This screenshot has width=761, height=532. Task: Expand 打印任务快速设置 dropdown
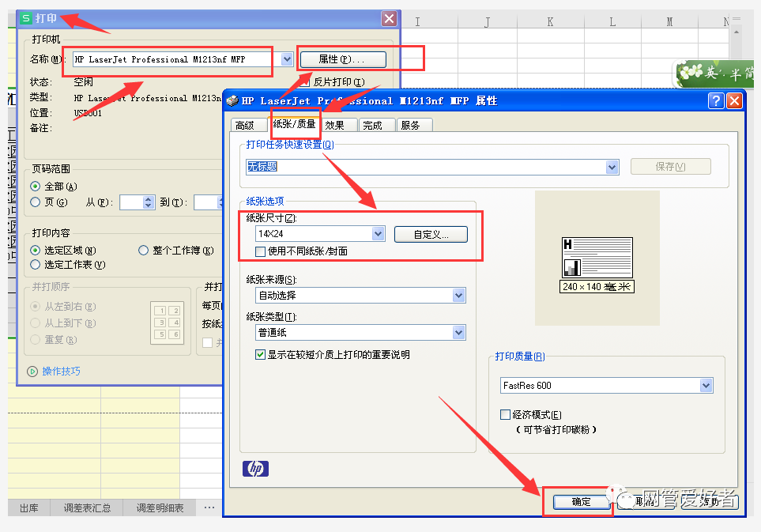tap(612, 168)
